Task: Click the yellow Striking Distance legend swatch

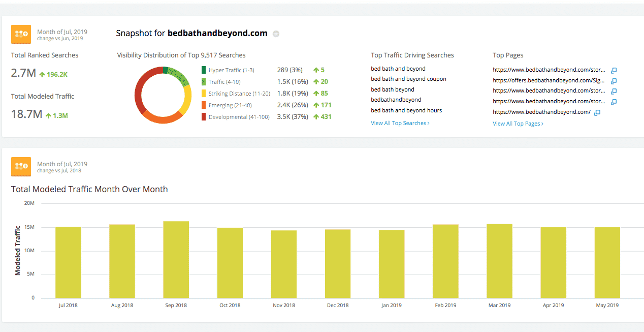Action: pos(204,94)
